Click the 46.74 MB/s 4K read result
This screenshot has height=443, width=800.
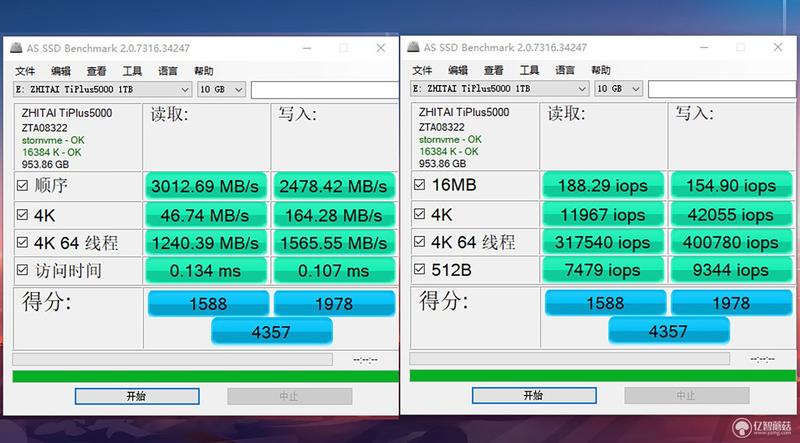coord(206,215)
